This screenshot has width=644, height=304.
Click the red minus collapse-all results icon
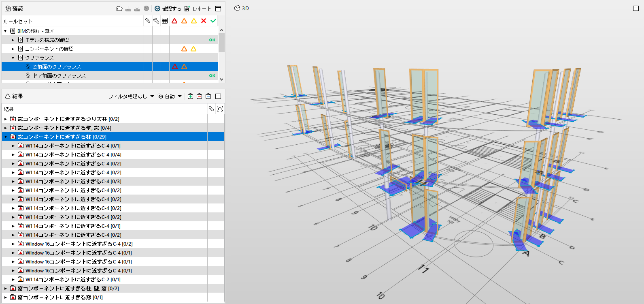pos(199,96)
